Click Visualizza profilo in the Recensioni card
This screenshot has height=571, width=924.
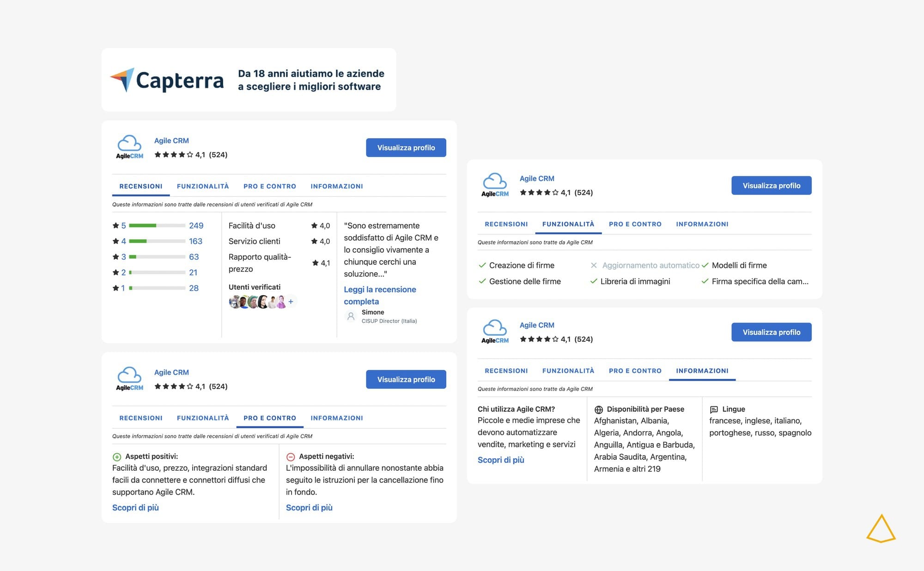tap(406, 147)
